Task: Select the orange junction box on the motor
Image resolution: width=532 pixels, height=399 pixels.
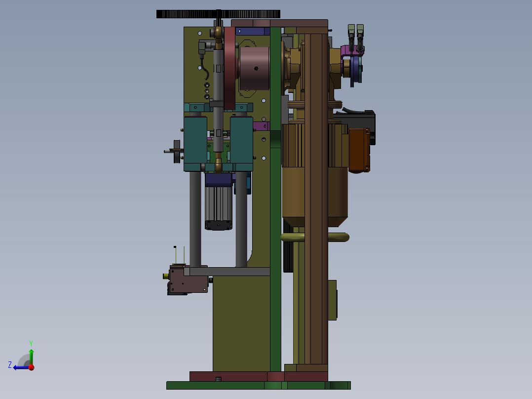Action: pos(359,150)
